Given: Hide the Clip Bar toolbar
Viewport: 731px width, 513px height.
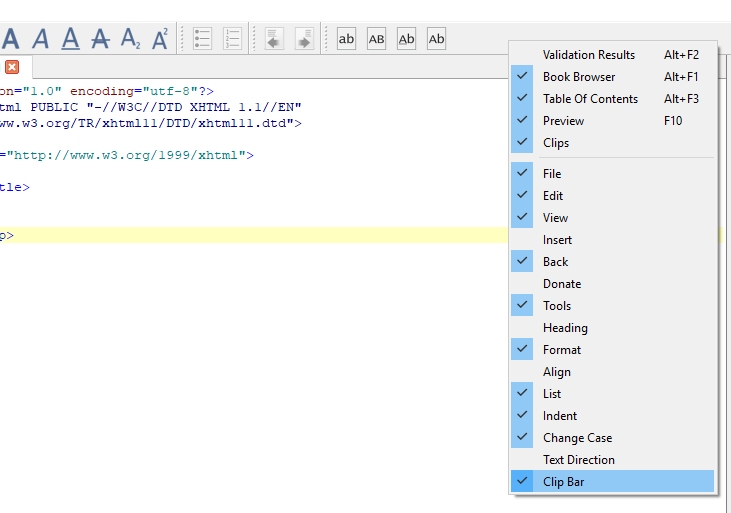Looking at the screenshot, I should [x=565, y=482].
